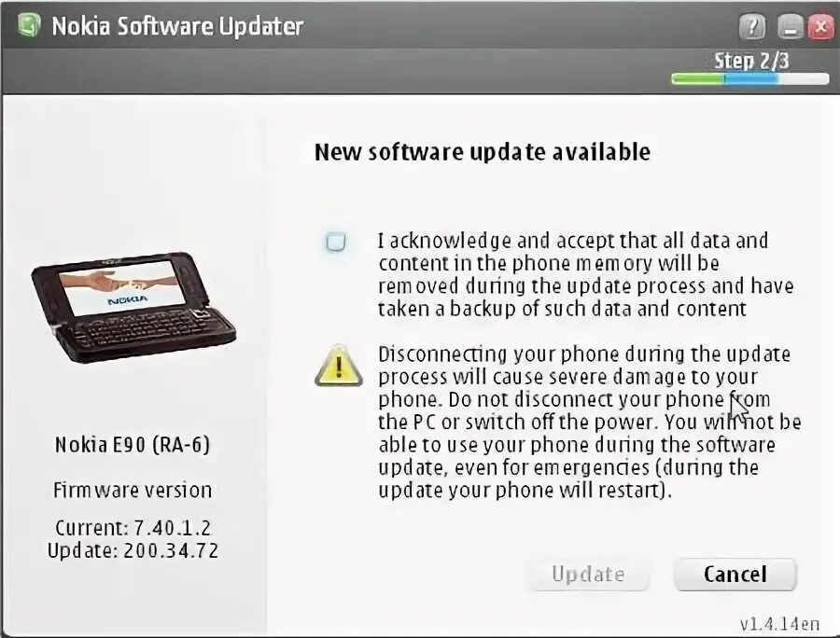Click the Nokia E90 (RA-6) model name
Viewport: 840px width, 638px height.
tap(133, 444)
